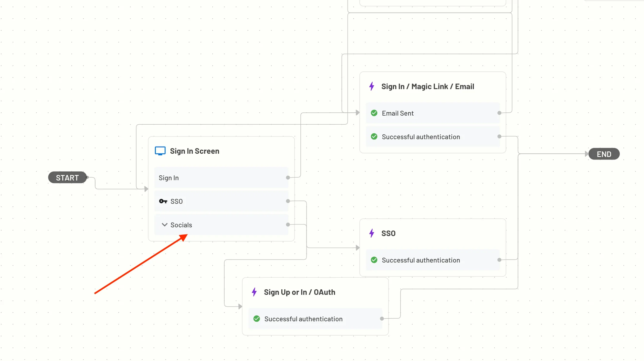Screen dimensions: 644x361
Task: Click the output port on the Sign In row
Action: pyautogui.click(x=287, y=177)
